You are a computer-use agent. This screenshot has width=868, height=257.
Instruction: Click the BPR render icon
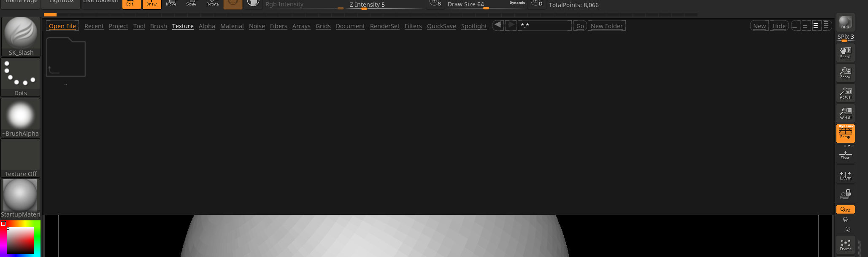tap(845, 22)
